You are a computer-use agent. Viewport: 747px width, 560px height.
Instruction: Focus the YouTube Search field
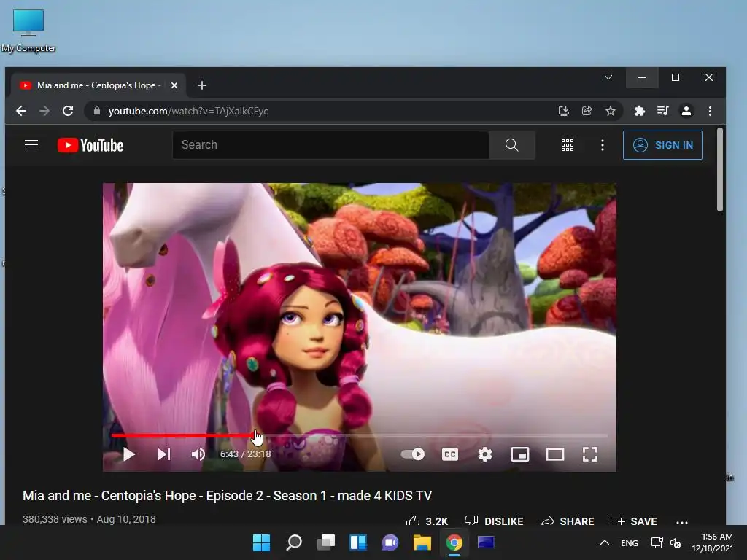click(x=330, y=145)
